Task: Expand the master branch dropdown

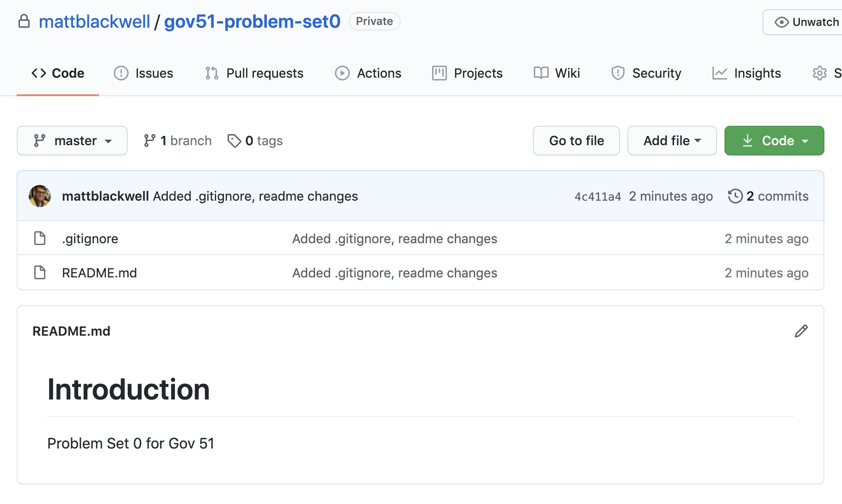Action: point(72,141)
